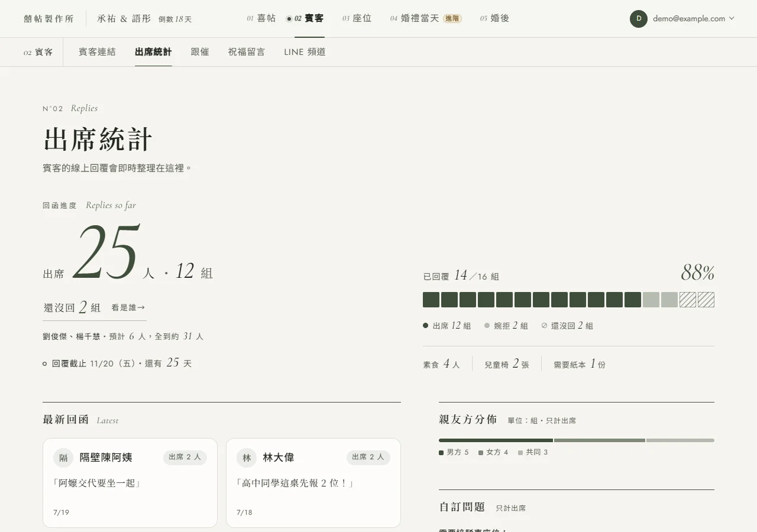Viewport: 757px width, 532px height.
Task: Click the 16-segment reply progress bar
Action: 568,300
